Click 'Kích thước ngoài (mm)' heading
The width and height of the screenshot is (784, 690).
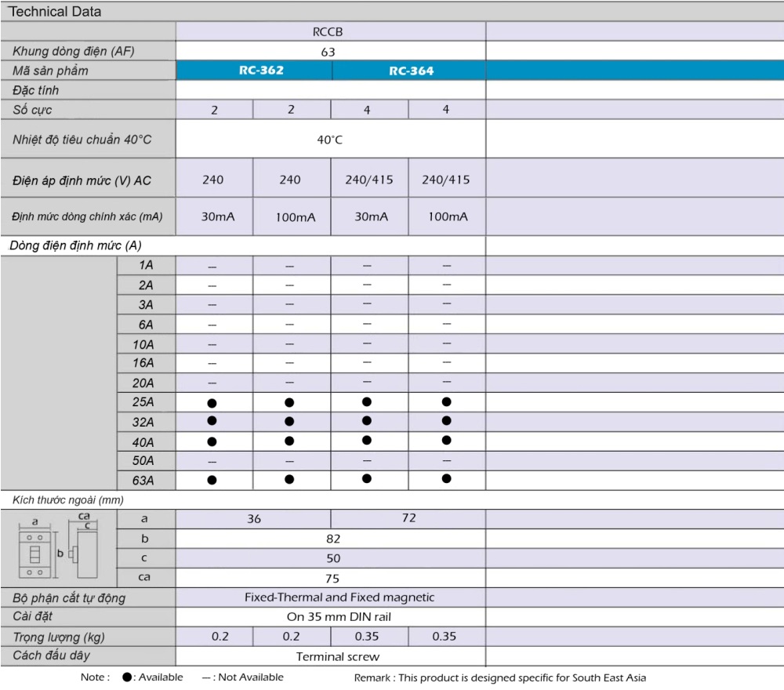click(x=68, y=500)
